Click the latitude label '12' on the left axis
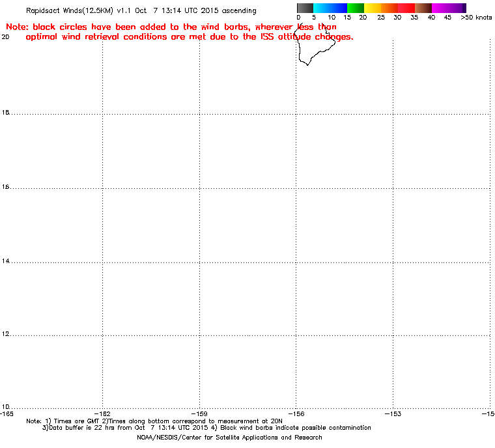Image resolution: width=495 pixels, height=448 pixels. (6, 333)
